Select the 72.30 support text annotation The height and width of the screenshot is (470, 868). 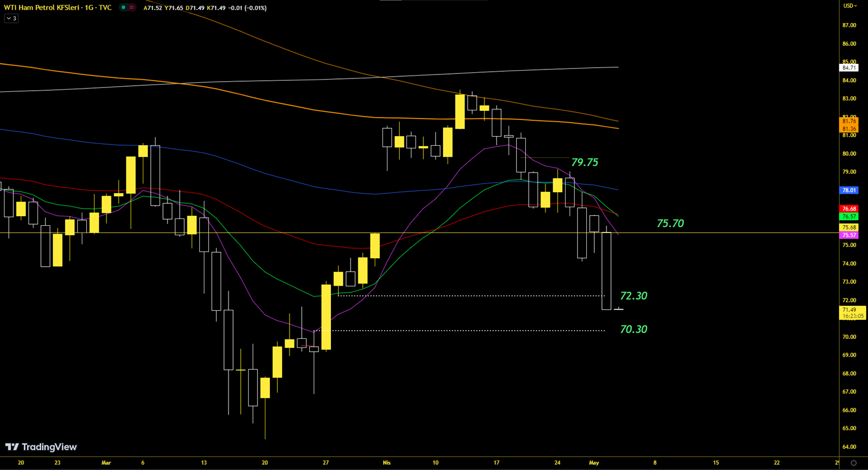633,296
